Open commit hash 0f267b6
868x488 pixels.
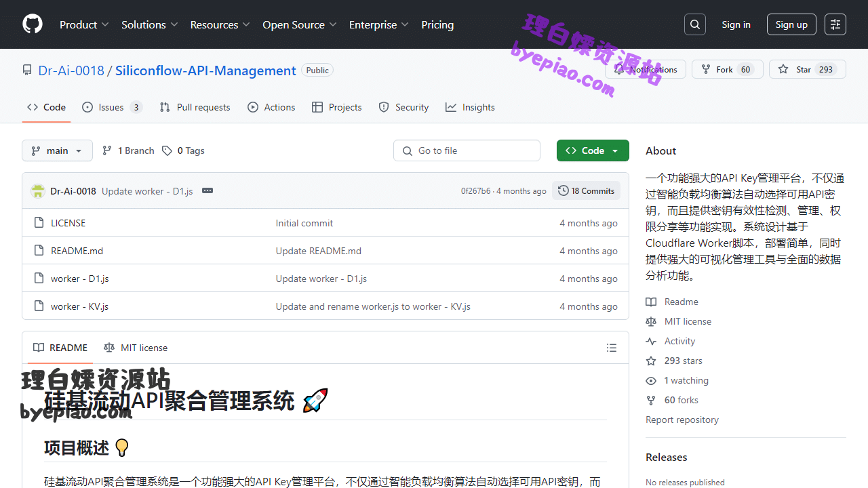(x=475, y=191)
